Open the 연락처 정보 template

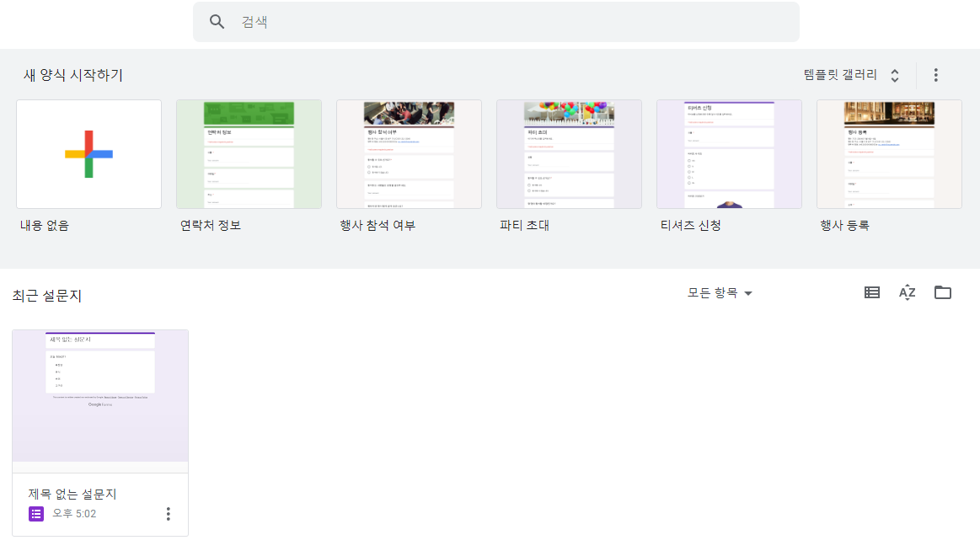[249, 153]
